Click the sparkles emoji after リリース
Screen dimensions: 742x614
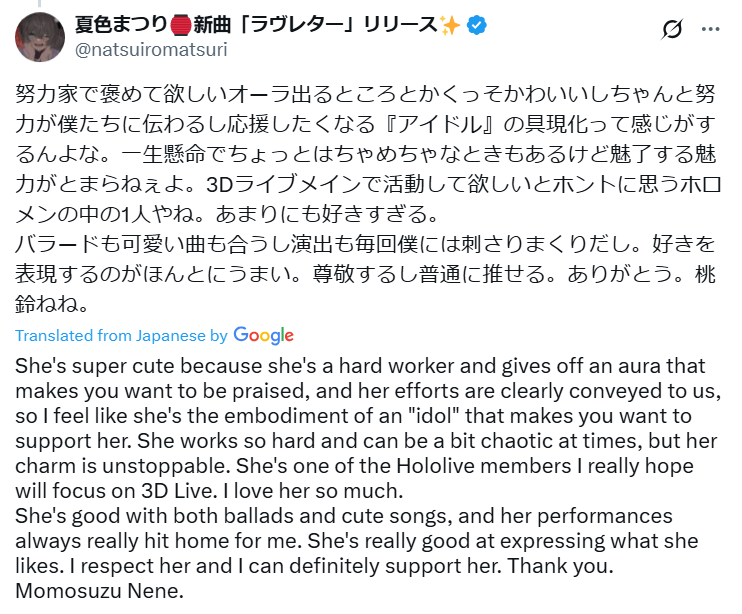450,25
